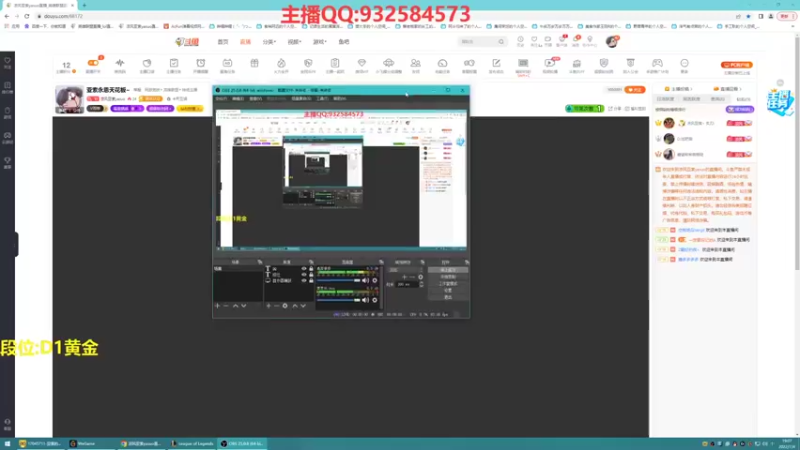Open source properties gear below the OBS sources list
This screenshot has height=450, width=800.
285,306
